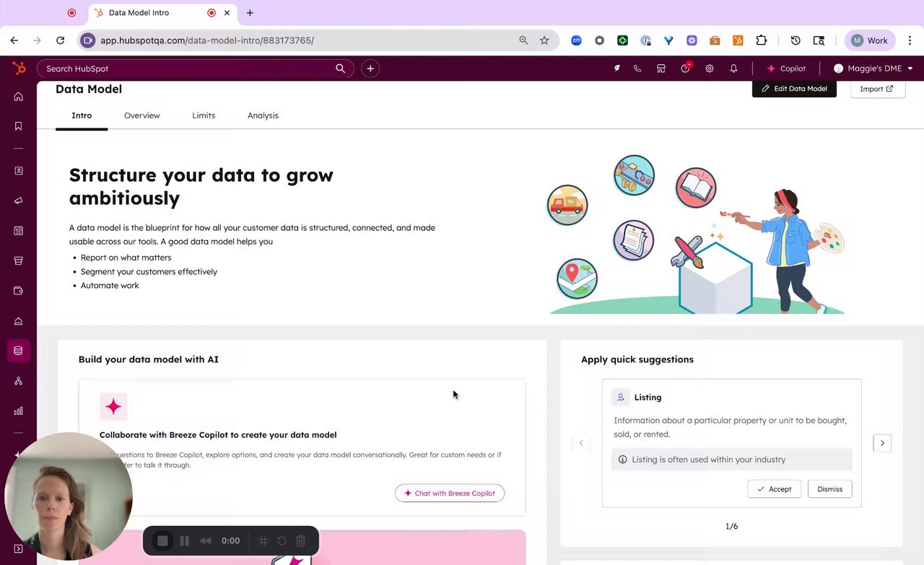Viewport: 924px width, 565px height.
Task: Go to next quick suggestion
Action: click(x=882, y=443)
